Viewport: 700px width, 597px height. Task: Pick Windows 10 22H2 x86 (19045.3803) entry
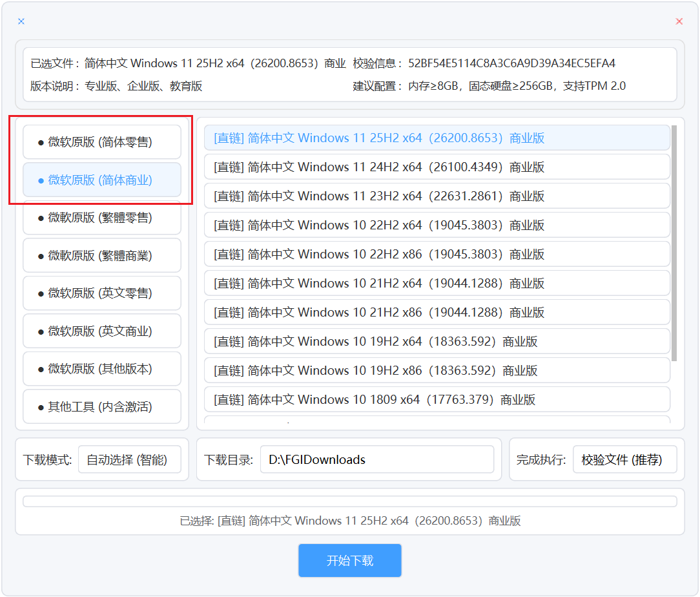[437, 254]
